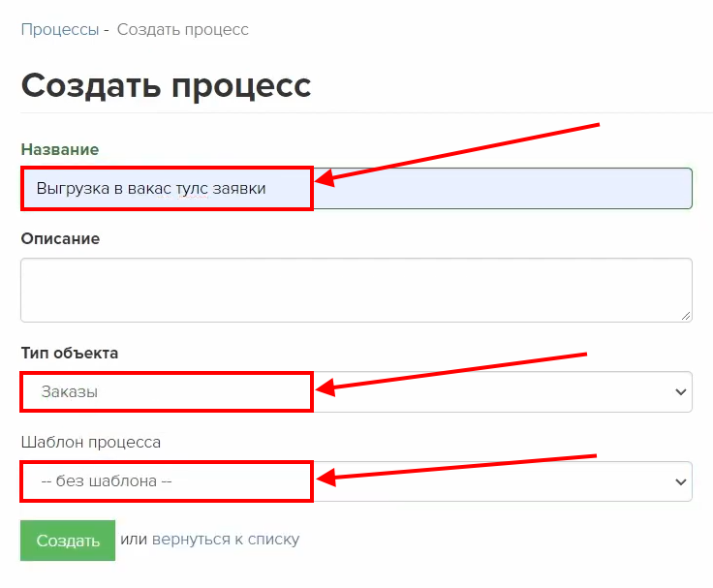Click the Тип объекта label
The width and height of the screenshot is (713, 588).
click(70, 353)
